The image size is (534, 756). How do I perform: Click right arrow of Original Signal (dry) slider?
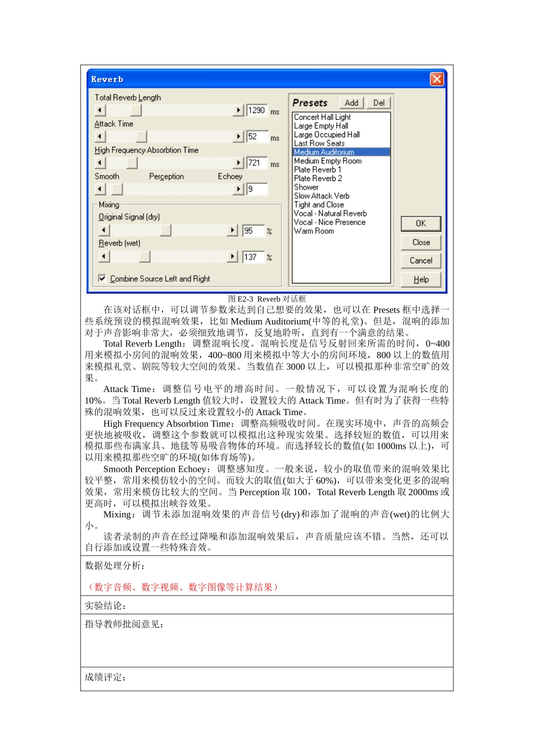233,231
